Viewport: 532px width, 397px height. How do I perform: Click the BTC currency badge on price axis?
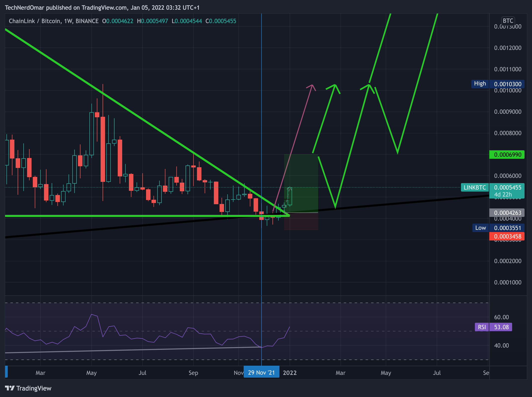(x=508, y=21)
